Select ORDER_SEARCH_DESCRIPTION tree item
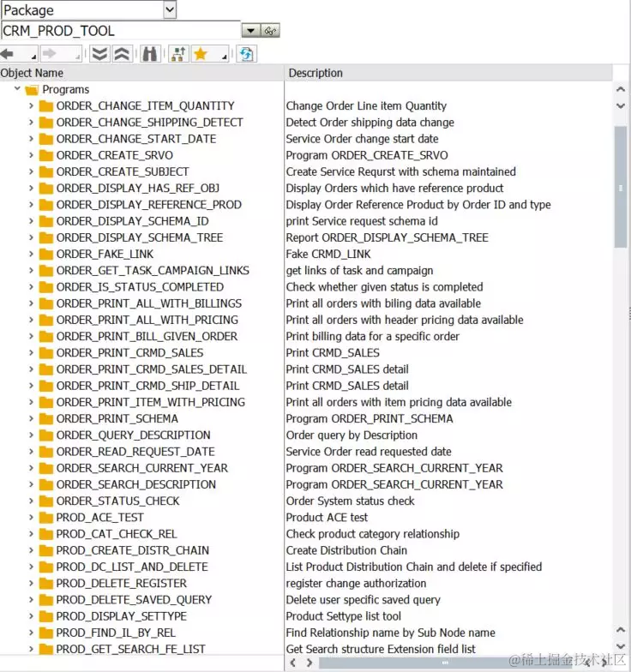Screen dimensions: 631x672 [x=135, y=484]
